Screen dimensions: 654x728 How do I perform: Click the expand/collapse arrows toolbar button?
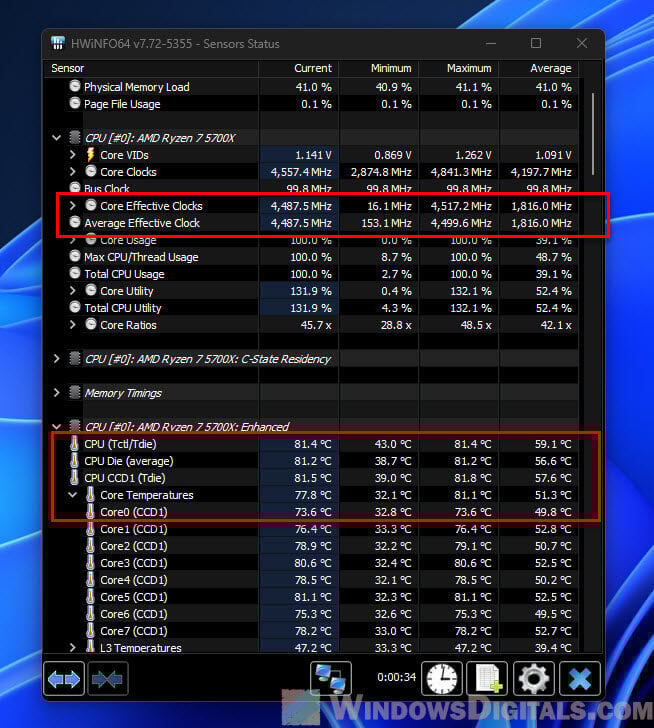tap(64, 679)
